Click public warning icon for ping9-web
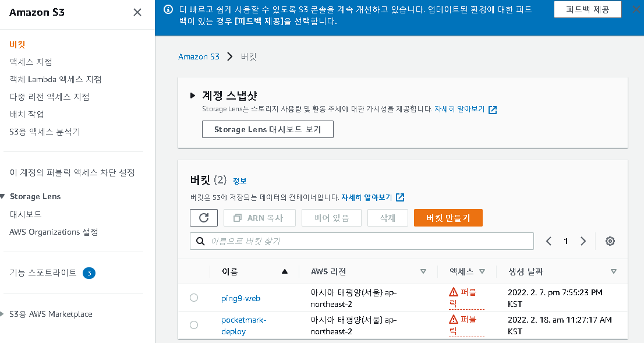Viewport: 644px width, 343px height. point(454,292)
